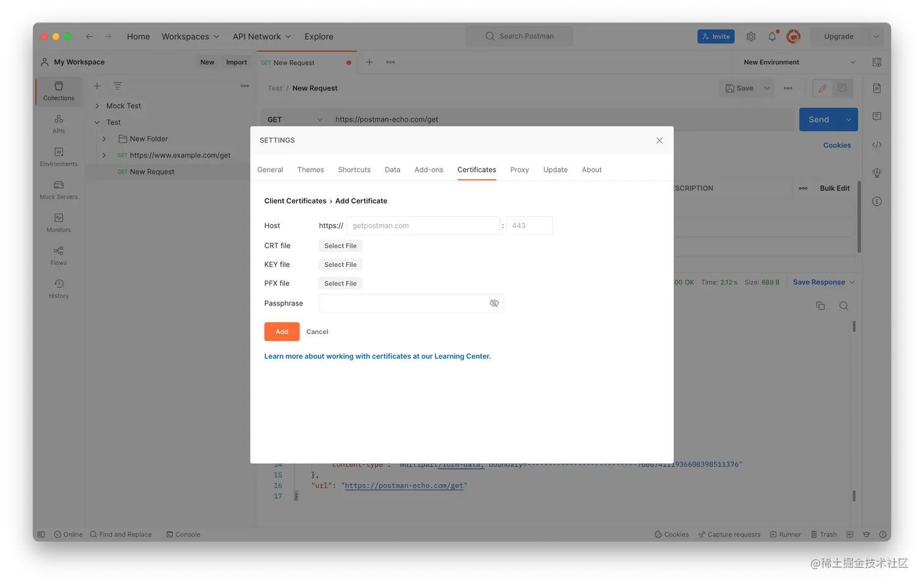Image resolution: width=924 pixels, height=585 pixels.
Task: Switch to the Proxy settings tab
Action: 519,170
